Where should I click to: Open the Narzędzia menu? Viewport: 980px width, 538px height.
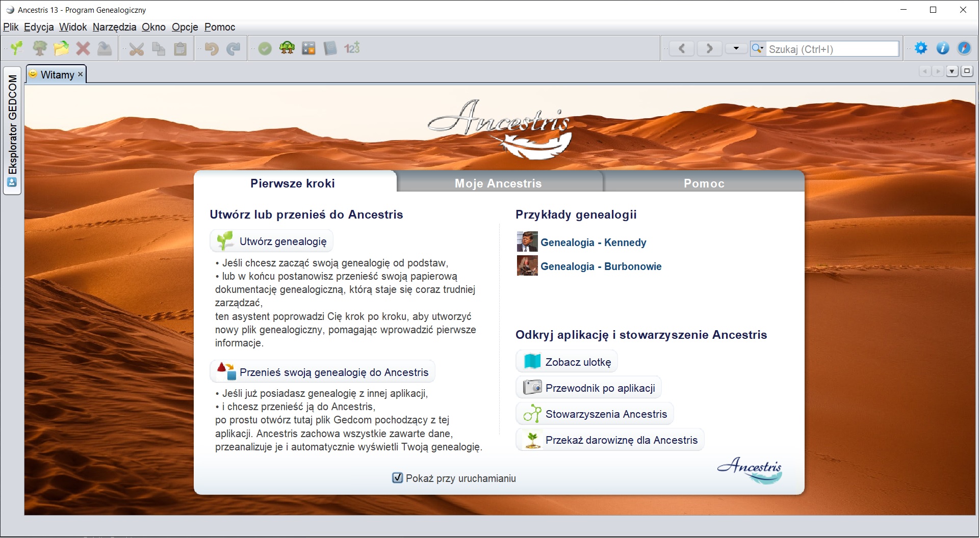pyautogui.click(x=114, y=27)
